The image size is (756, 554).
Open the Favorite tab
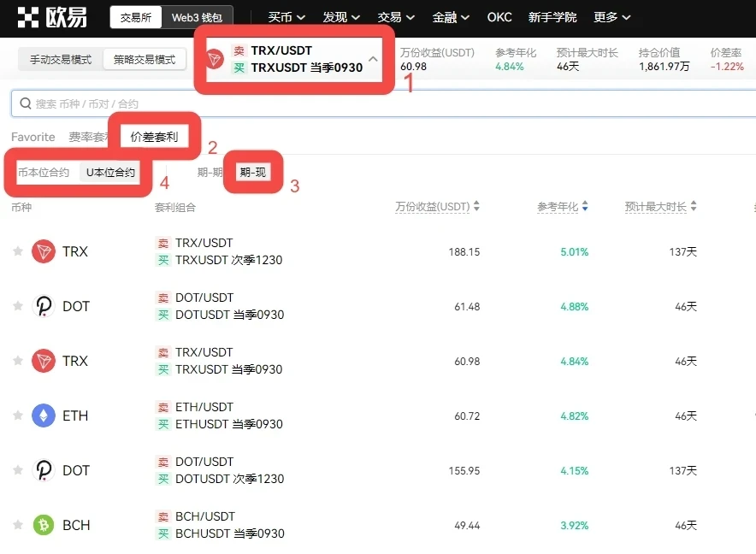(x=32, y=137)
